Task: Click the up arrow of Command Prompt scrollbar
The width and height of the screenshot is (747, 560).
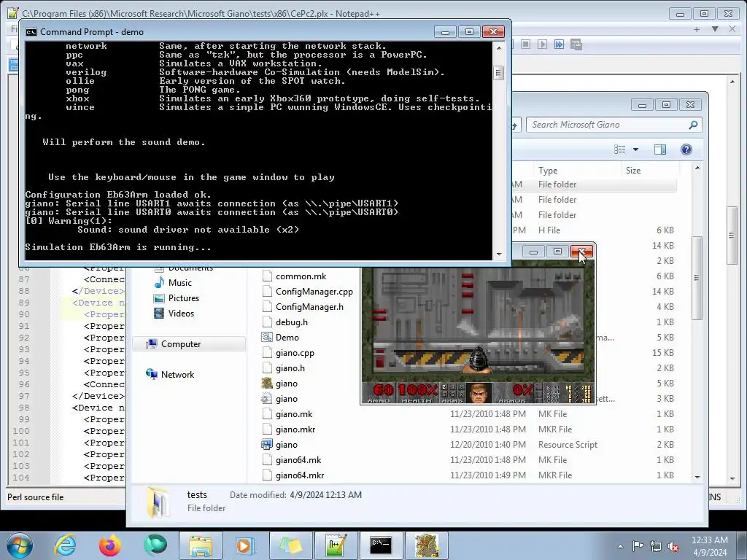Action: [499, 47]
